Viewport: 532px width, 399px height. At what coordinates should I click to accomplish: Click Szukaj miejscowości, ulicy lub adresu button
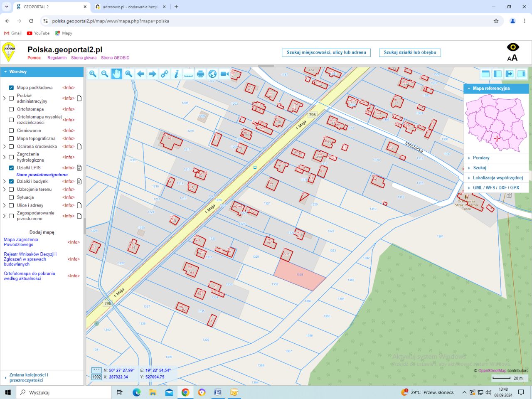click(x=326, y=53)
